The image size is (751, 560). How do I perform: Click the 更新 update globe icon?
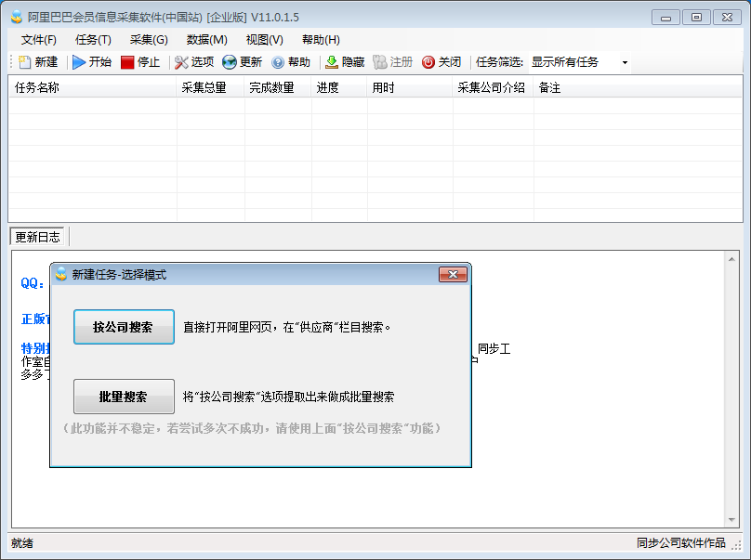(x=230, y=62)
